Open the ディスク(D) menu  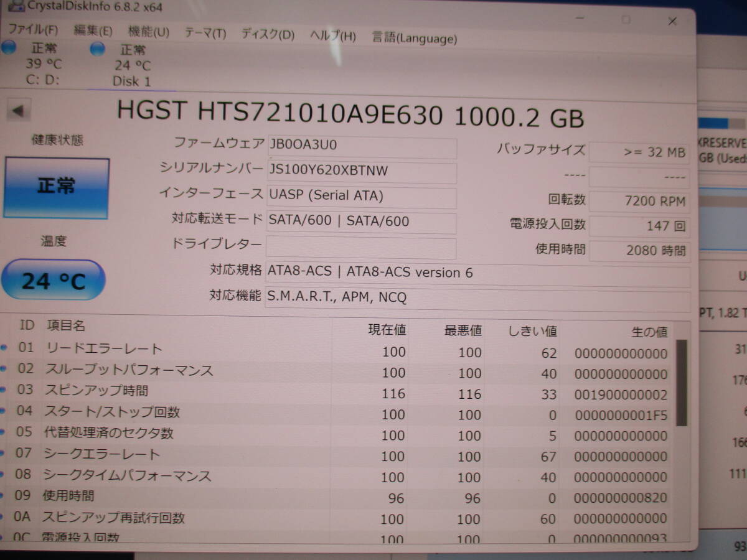[x=268, y=34]
